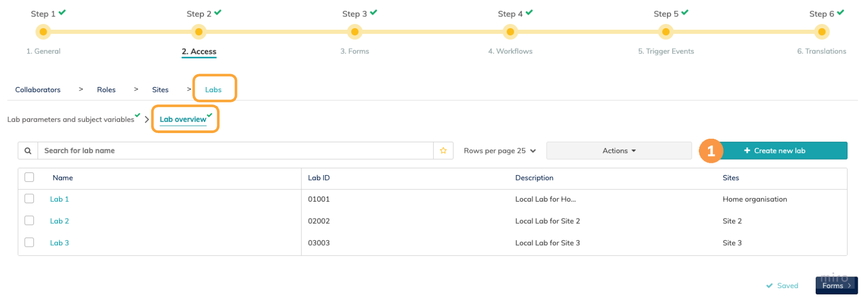
Task: Click the Step 4 Workflows progress dot
Action: (510, 32)
